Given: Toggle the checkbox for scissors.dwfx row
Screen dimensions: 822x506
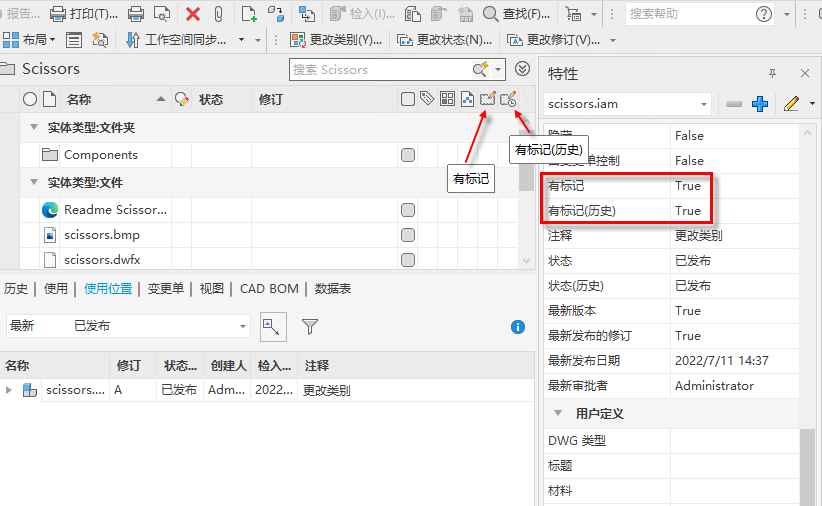Looking at the screenshot, I should coord(408,260).
